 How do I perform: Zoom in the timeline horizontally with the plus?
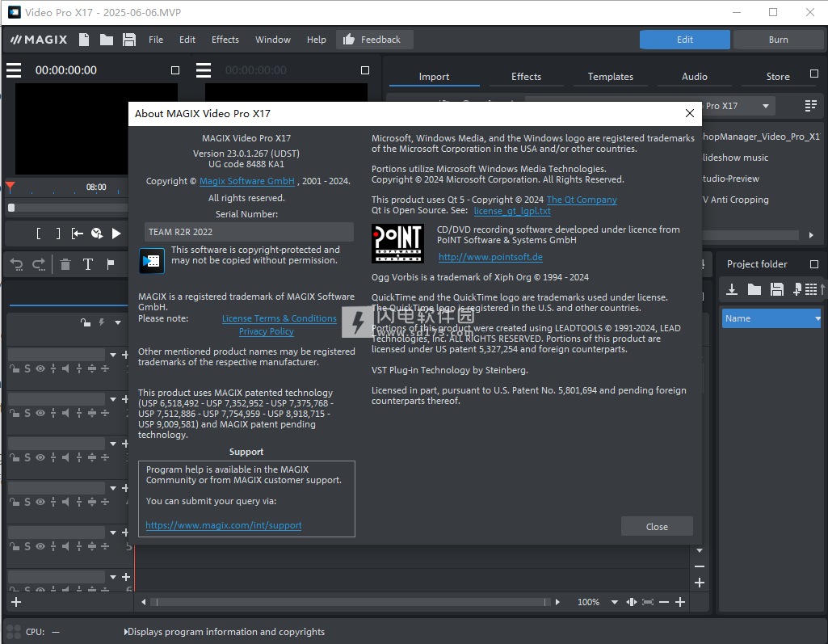coord(680,602)
